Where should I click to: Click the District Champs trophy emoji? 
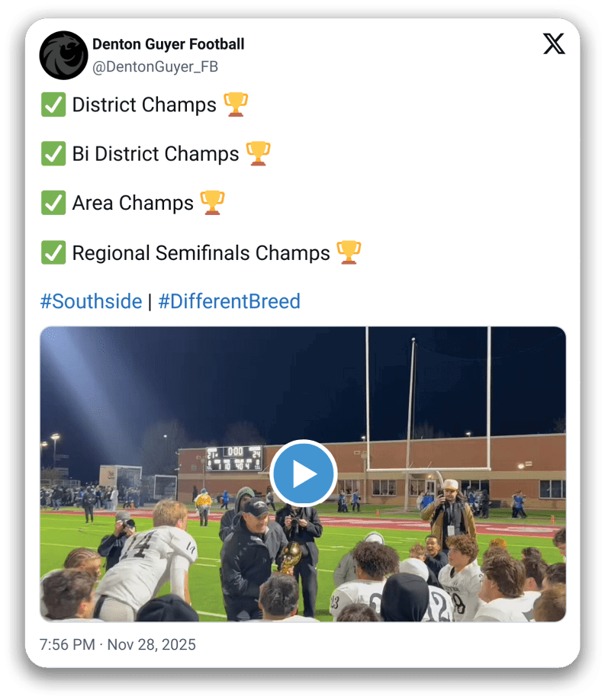coord(236,104)
